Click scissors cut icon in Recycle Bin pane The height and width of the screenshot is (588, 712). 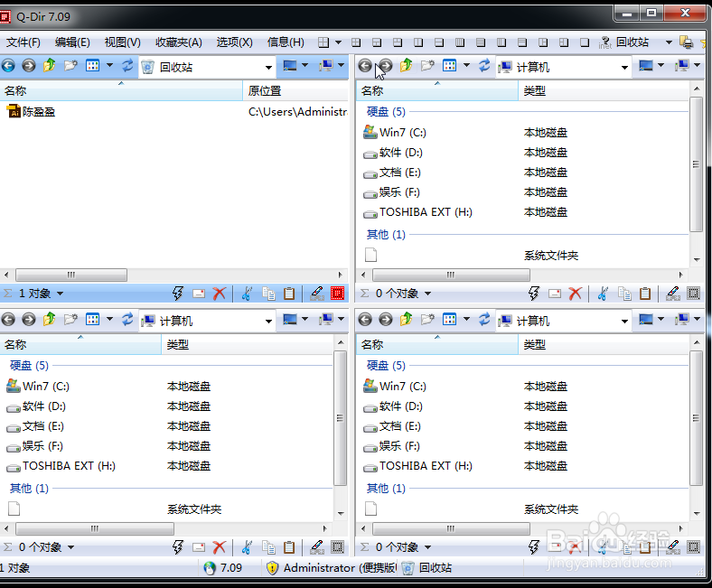(247, 294)
